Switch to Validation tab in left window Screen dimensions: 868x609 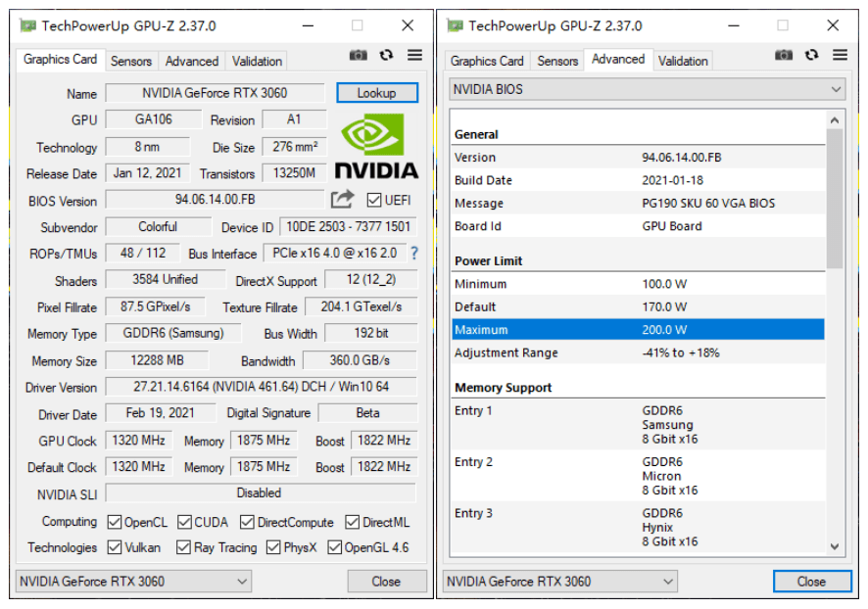(257, 61)
